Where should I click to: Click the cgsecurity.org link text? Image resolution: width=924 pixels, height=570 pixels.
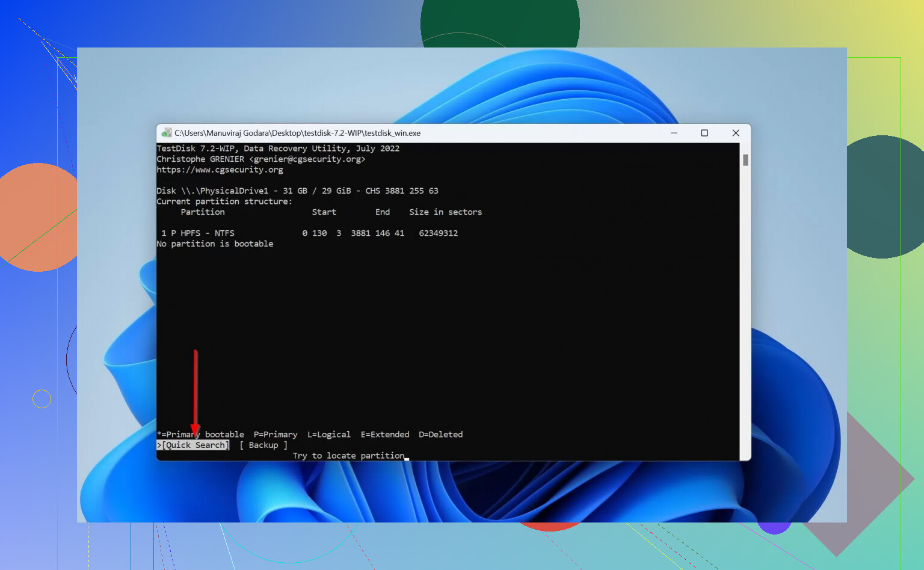[x=220, y=170]
